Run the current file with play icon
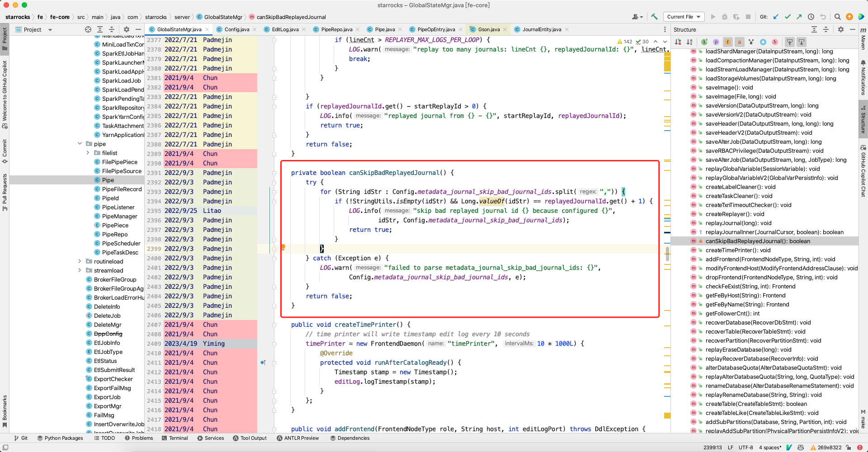 tap(713, 17)
